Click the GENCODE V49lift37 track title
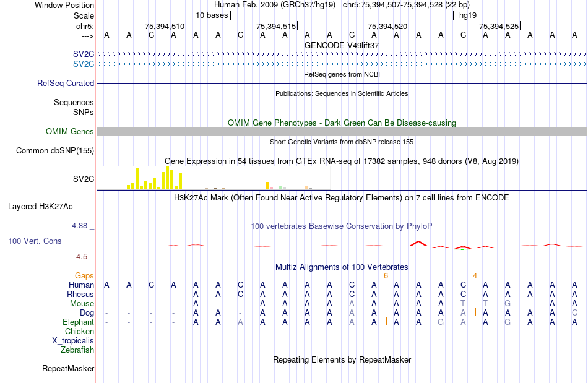Viewport: 588px width, 383px height. coord(342,45)
